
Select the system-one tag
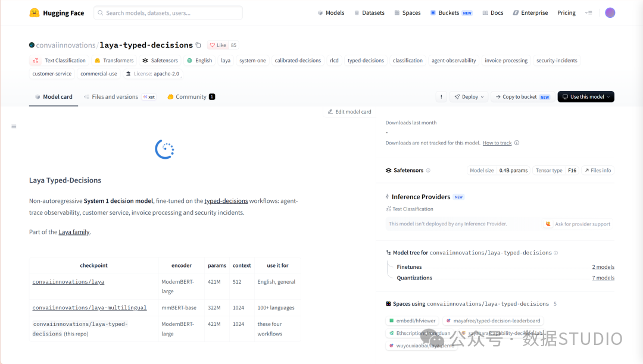[x=252, y=61]
